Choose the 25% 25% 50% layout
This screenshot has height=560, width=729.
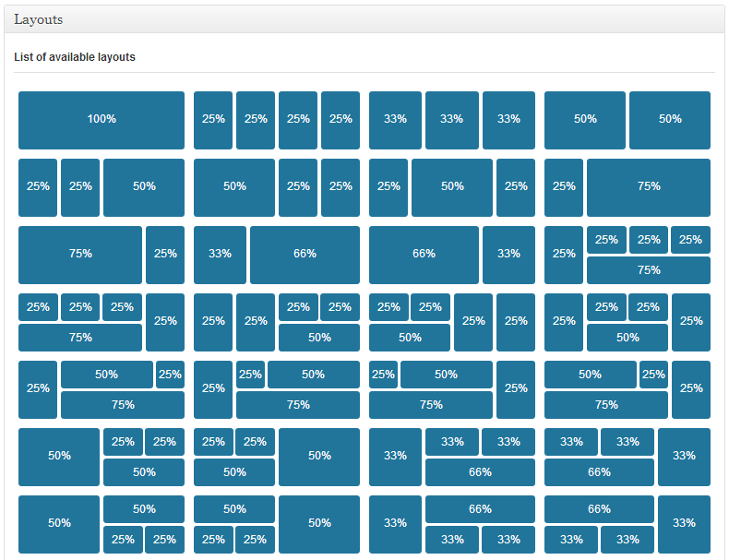(x=102, y=187)
